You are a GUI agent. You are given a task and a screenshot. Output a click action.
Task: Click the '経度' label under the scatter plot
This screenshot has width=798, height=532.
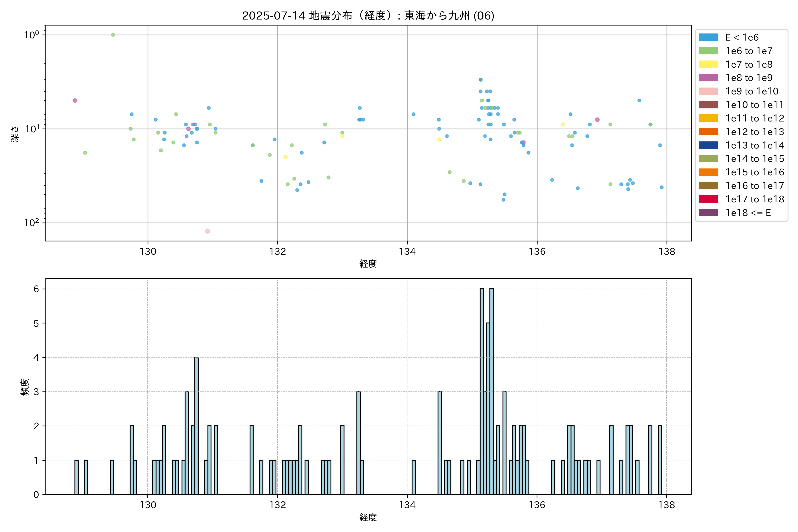pos(368,264)
